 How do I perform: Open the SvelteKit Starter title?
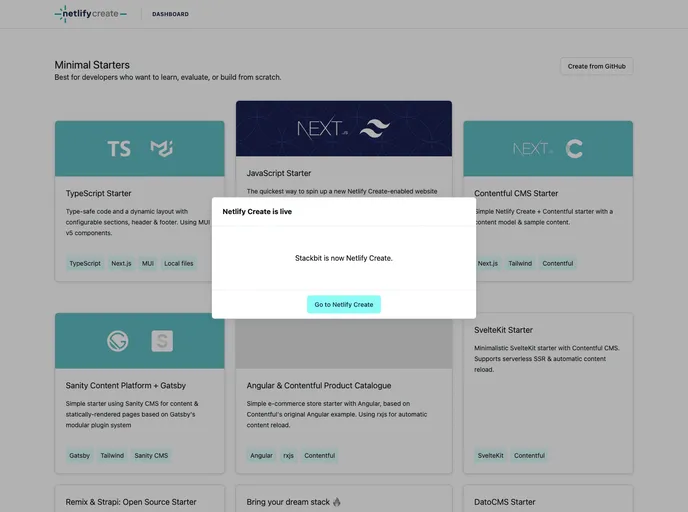click(503, 330)
